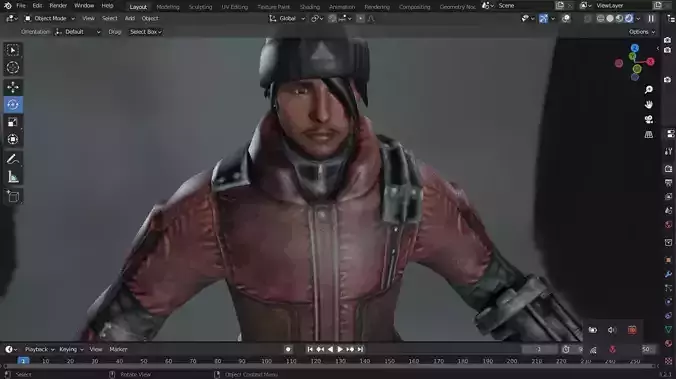The height and width of the screenshot is (379, 676).
Task: Click the network signal icon in the tray
Action: tap(593, 350)
